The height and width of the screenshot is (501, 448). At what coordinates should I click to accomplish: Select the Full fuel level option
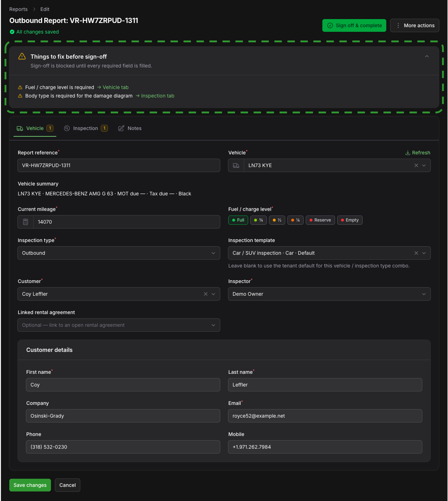(x=238, y=220)
